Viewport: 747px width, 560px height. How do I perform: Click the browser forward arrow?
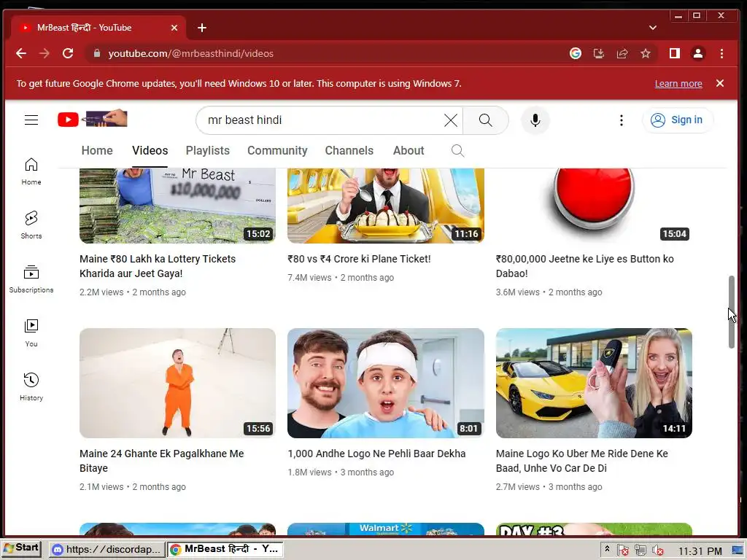[44, 53]
